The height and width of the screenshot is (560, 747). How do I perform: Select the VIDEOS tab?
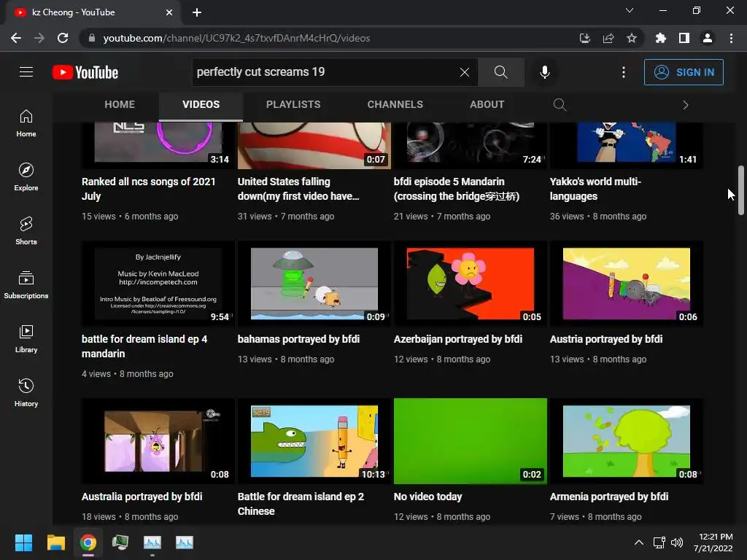click(x=201, y=104)
